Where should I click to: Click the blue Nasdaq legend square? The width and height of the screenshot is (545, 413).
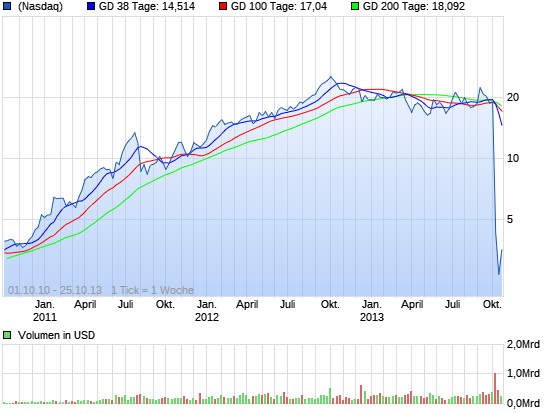coord(7,6)
